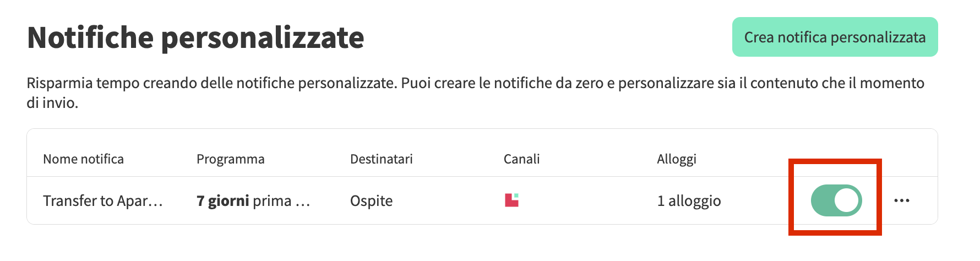980x261 pixels.
Task: Disable the Transfer to Apartment notification switch
Action: click(x=836, y=200)
